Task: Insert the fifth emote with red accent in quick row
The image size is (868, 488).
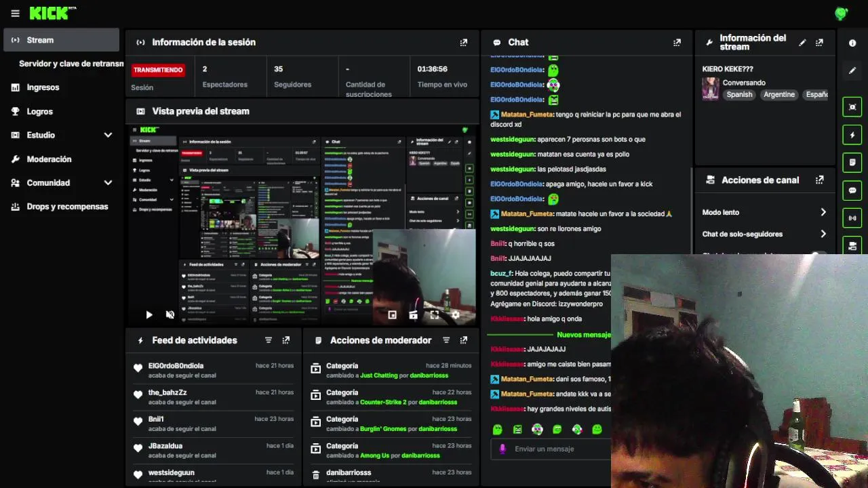Action: (577, 429)
